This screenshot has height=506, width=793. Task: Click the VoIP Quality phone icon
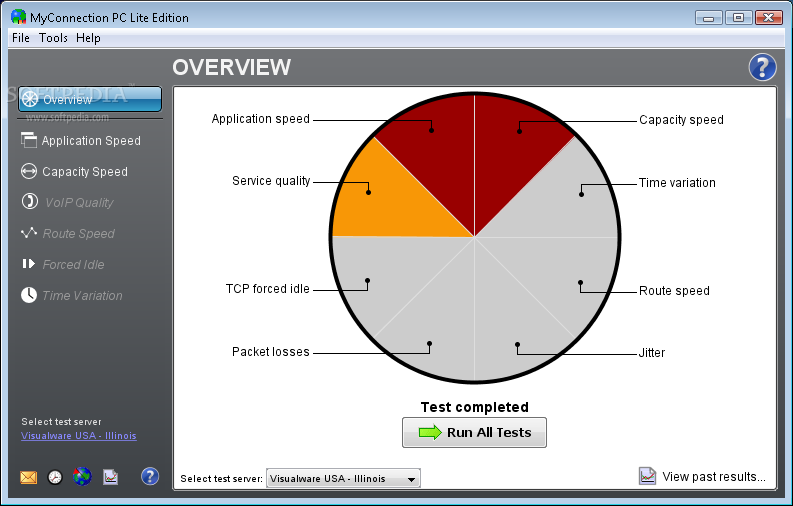coord(29,202)
